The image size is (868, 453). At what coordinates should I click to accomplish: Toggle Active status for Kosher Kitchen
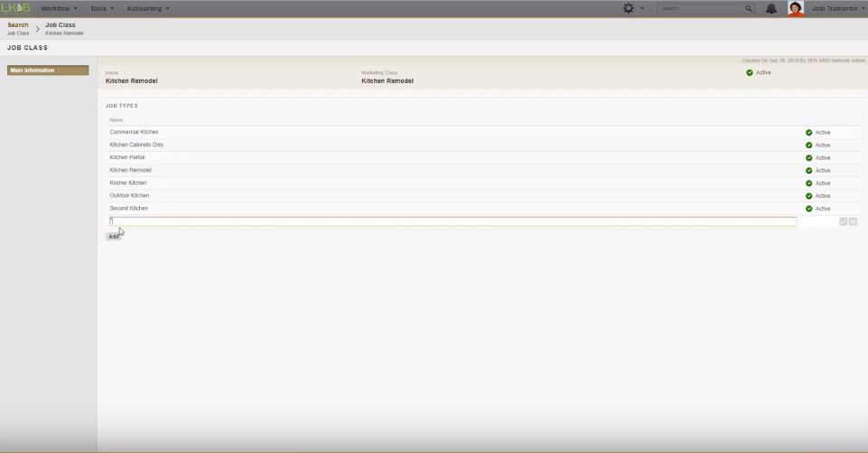[x=809, y=183]
